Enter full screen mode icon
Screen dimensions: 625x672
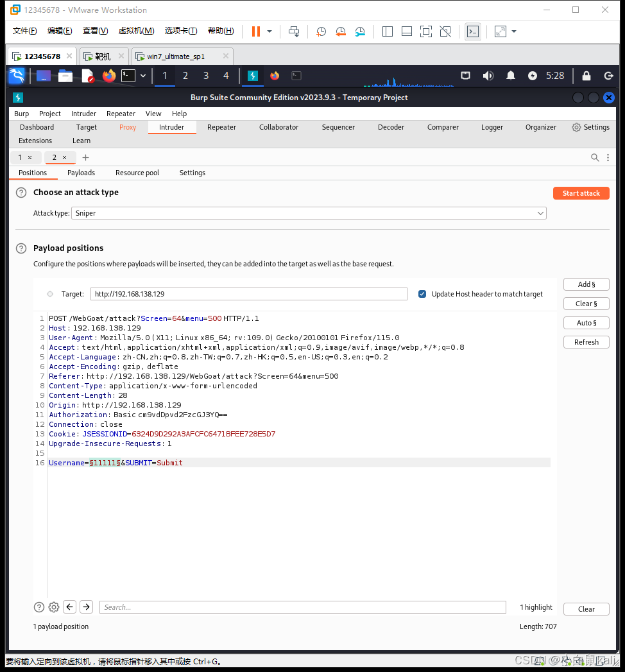click(x=426, y=31)
